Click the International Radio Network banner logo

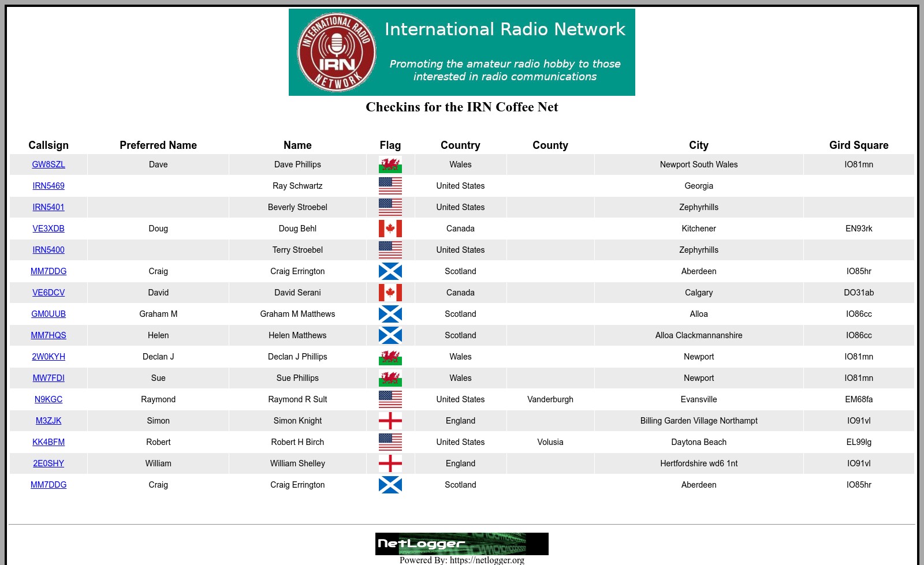click(461, 52)
